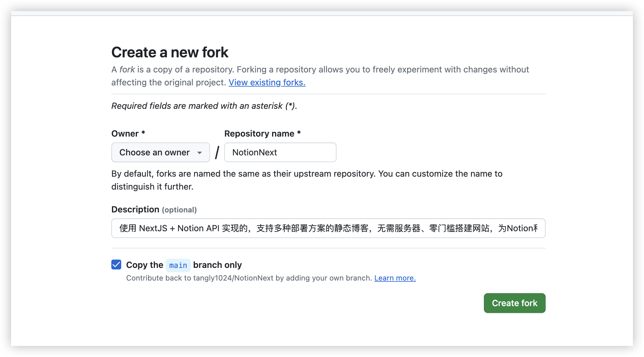Viewport: 644px width, 357px height.
Task: Open the View existing forks link
Action: tap(267, 82)
